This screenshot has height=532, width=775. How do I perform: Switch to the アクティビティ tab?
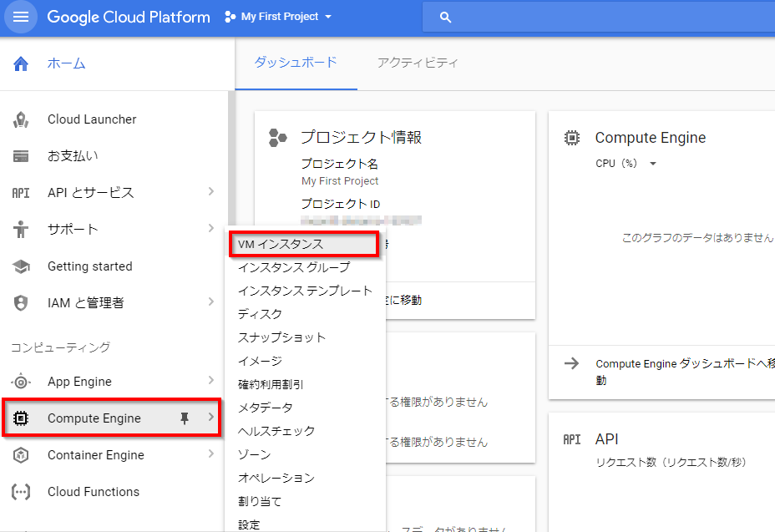pos(418,63)
